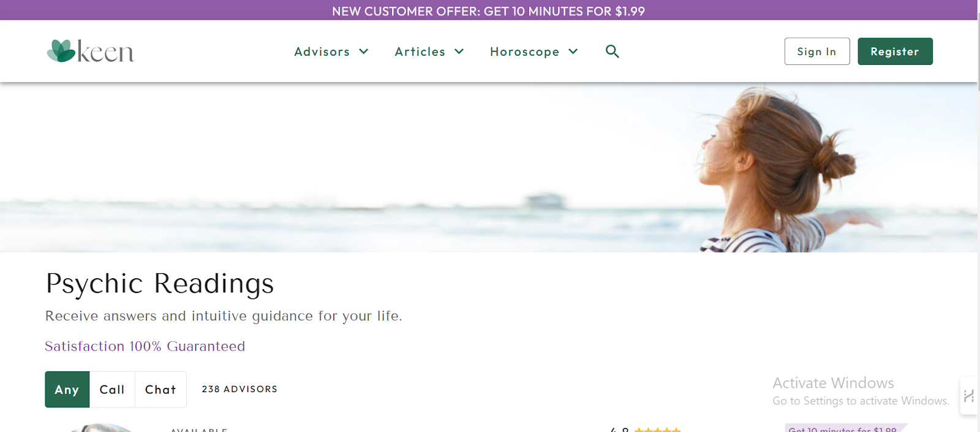The width and height of the screenshot is (980, 432).
Task: Open the search magnifier icon
Action: (x=612, y=51)
